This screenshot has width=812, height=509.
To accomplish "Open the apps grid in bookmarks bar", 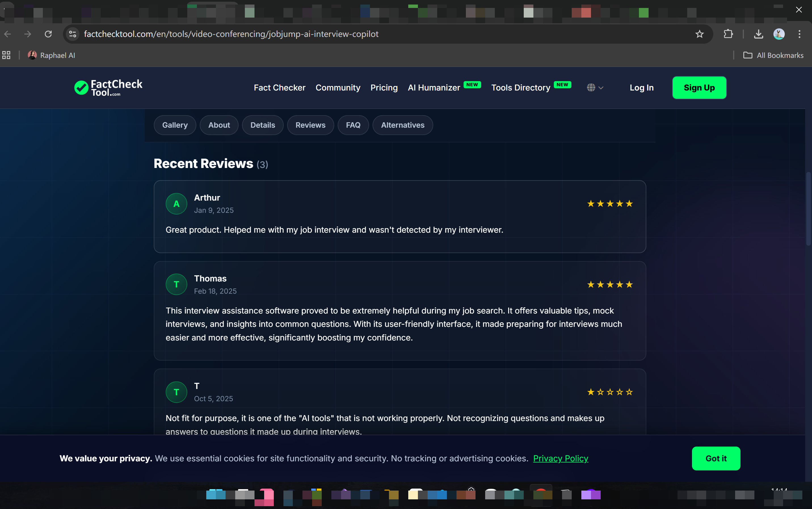I will click(x=7, y=55).
